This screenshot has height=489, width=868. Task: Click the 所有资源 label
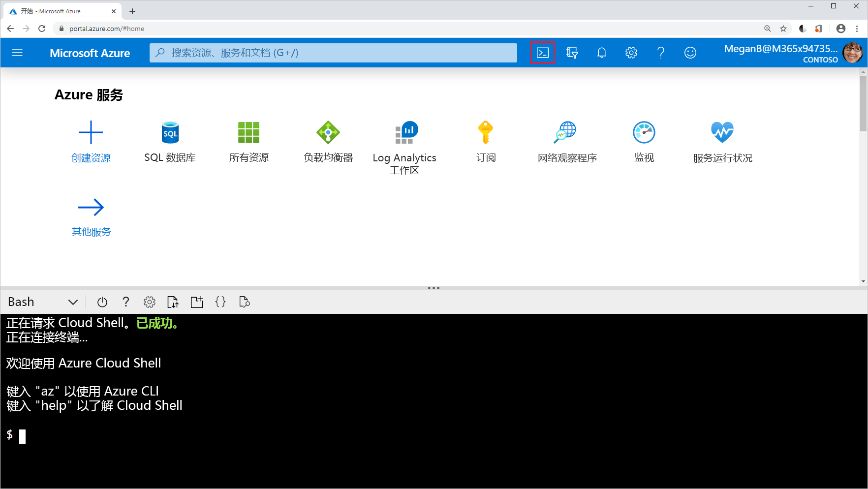click(249, 158)
